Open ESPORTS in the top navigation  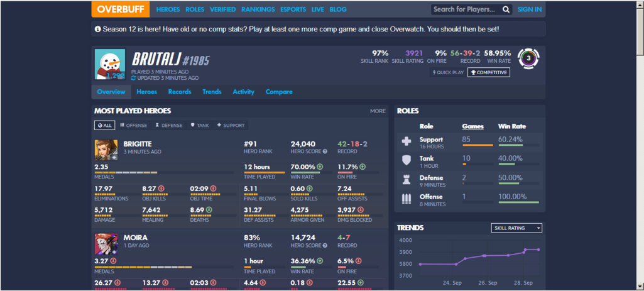[293, 9]
